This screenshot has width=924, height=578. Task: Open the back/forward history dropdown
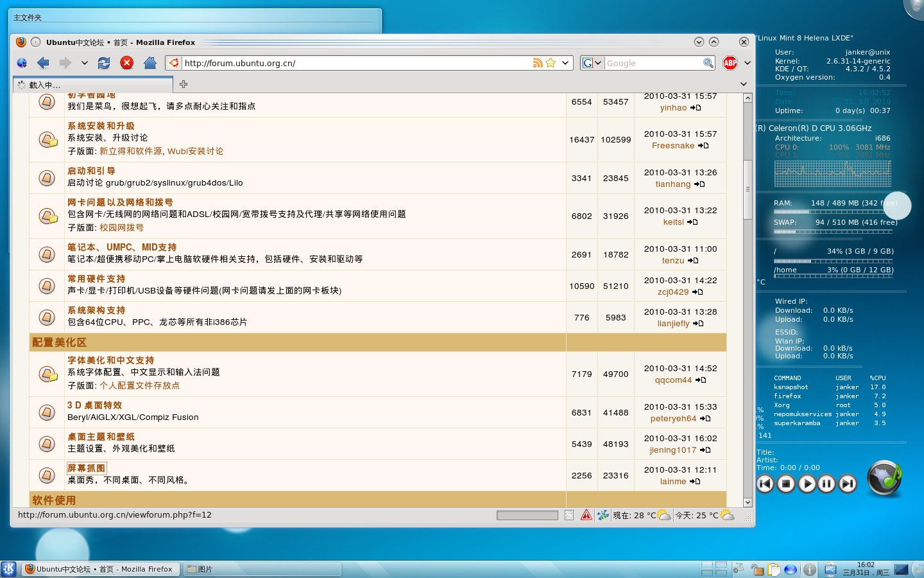pos(84,63)
